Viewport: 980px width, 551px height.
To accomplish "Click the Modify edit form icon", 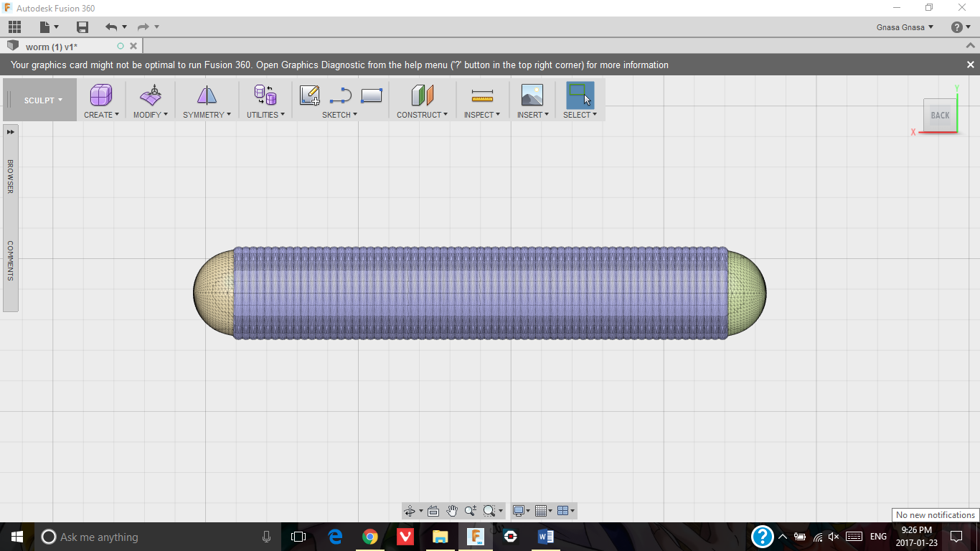I will coord(151,95).
